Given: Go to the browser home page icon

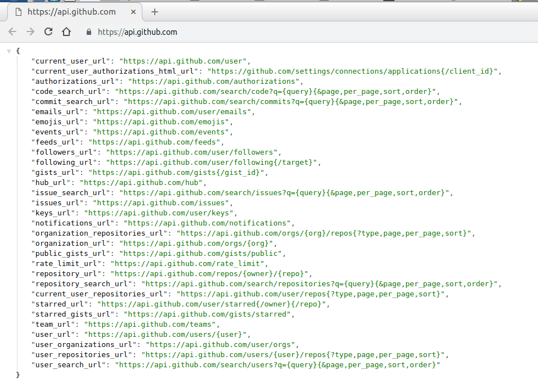Looking at the screenshot, I should point(66,32).
